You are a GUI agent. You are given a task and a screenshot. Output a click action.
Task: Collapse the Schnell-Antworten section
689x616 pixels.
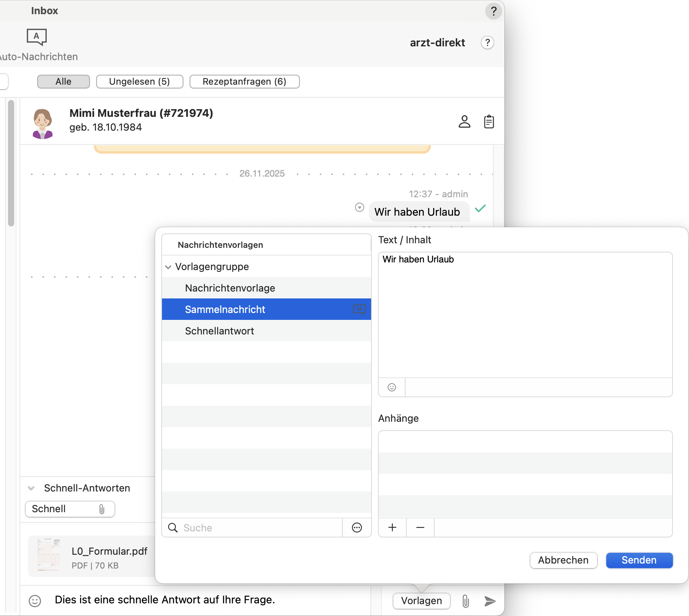(x=31, y=488)
